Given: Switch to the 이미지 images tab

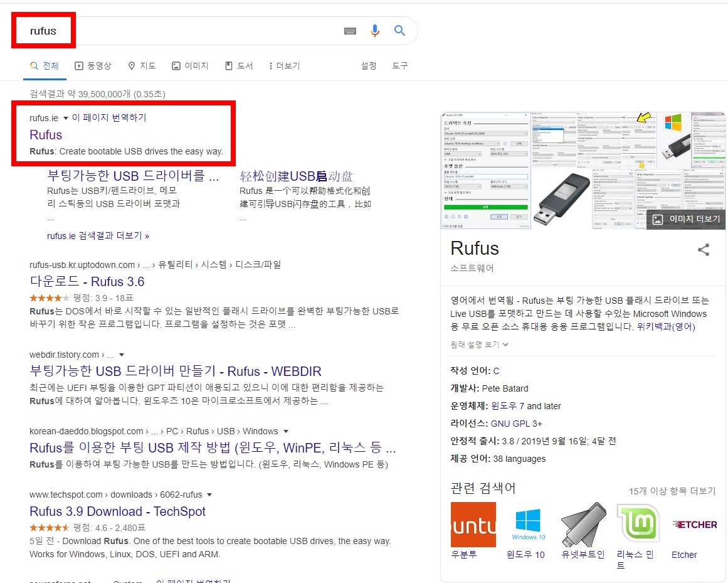Looking at the screenshot, I should (191, 66).
